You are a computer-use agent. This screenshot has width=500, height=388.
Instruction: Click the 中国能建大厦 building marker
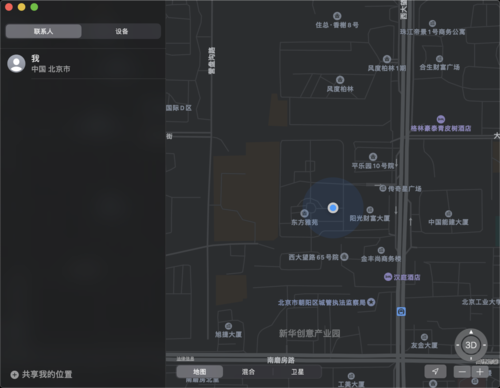coord(448,214)
